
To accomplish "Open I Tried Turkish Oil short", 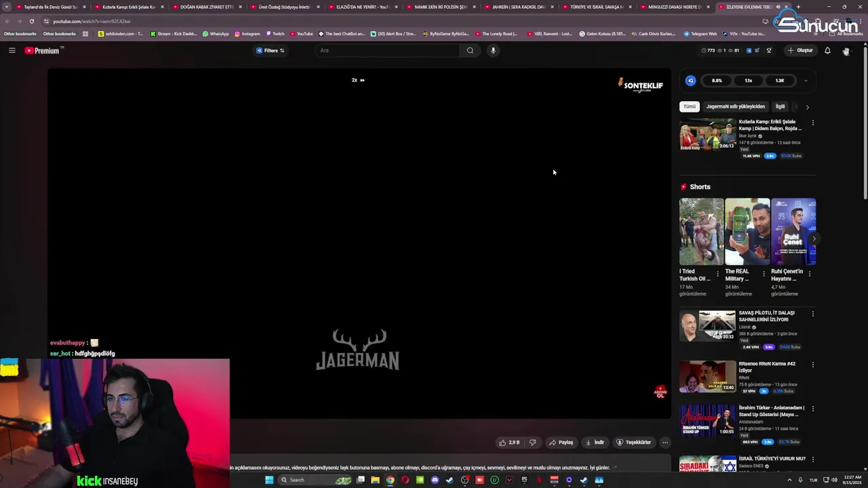I will click(701, 231).
